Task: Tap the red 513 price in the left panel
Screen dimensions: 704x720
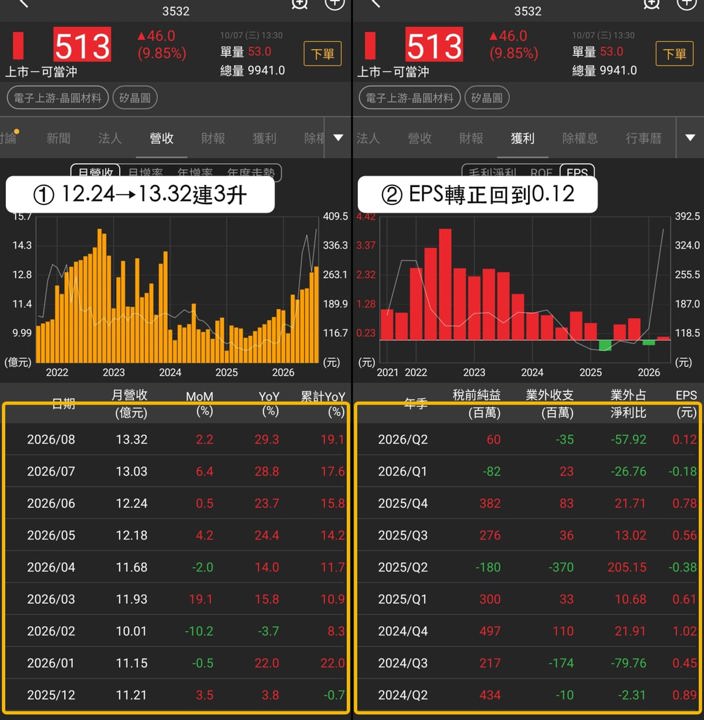Action: click(82, 45)
